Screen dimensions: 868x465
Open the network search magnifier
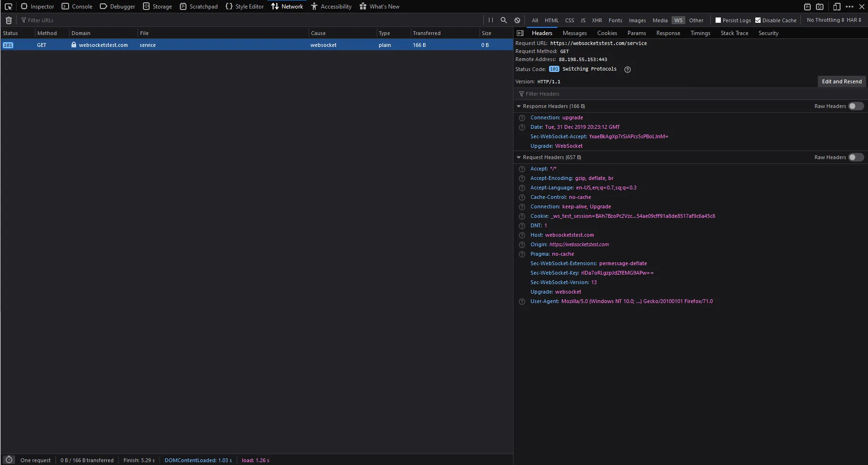tap(504, 20)
